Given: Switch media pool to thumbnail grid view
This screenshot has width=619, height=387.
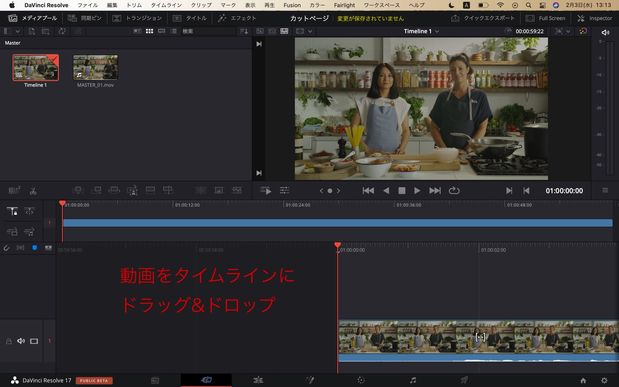Looking at the screenshot, I should click(x=149, y=31).
